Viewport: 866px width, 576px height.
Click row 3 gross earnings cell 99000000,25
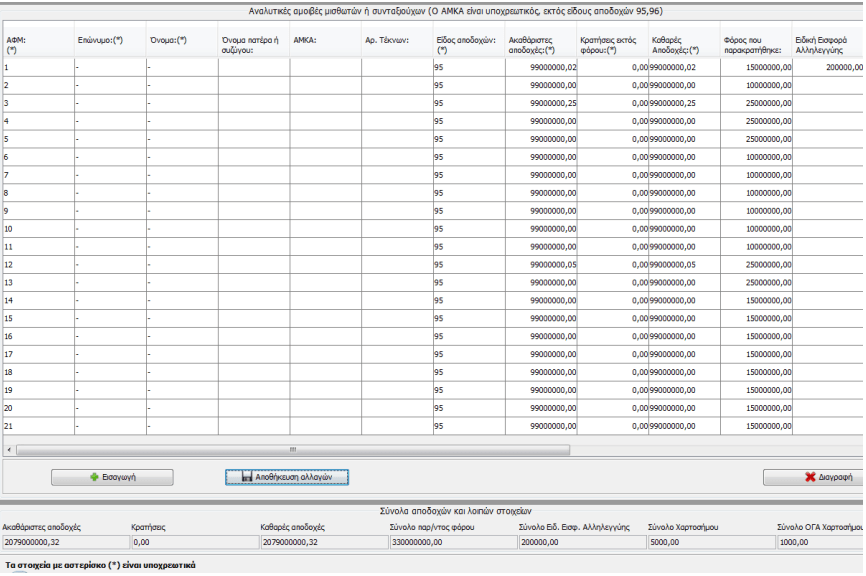[541, 103]
